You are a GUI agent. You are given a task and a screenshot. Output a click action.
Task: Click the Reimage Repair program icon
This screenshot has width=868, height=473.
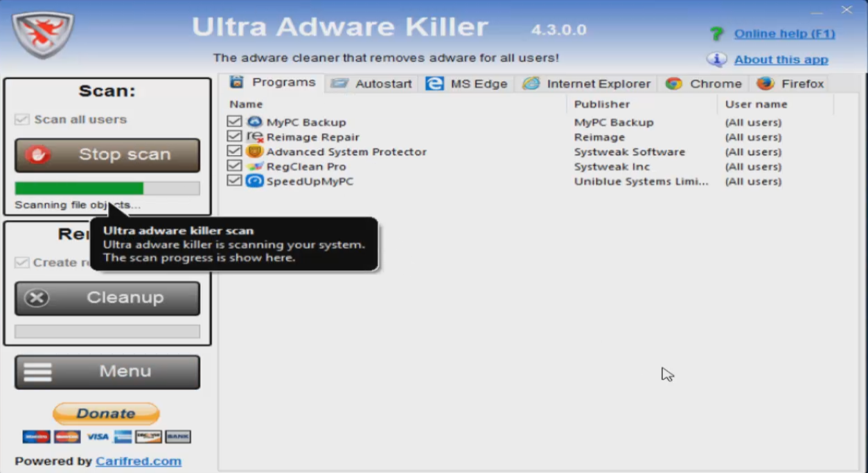pos(255,137)
